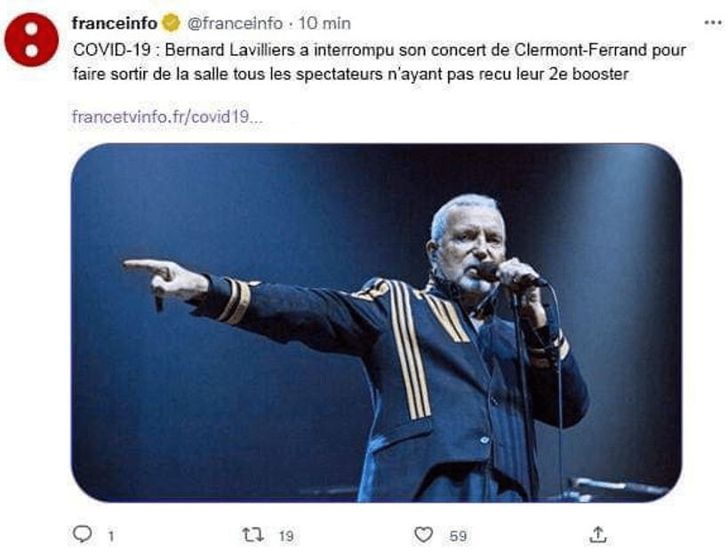The width and height of the screenshot is (728, 560).
Task: Retweet using the arrows icon
Action: pyautogui.click(x=253, y=534)
